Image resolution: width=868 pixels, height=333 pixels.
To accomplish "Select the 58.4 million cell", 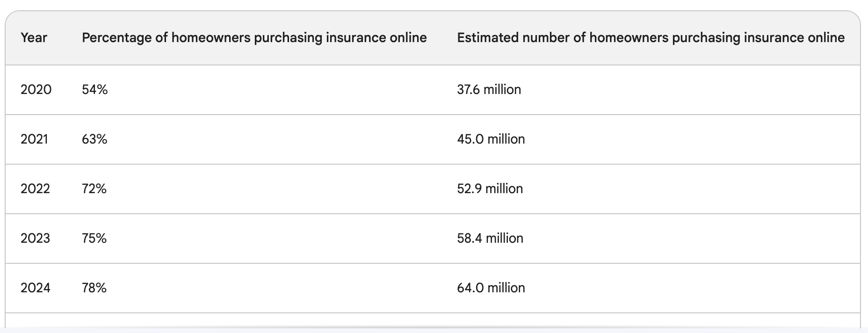I will pos(490,239).
